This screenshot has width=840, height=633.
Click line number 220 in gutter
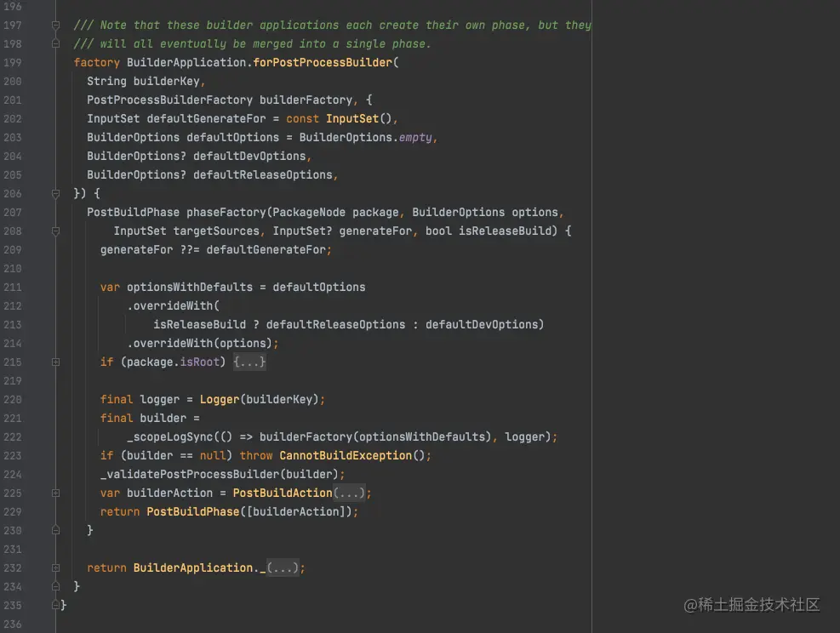12,400
